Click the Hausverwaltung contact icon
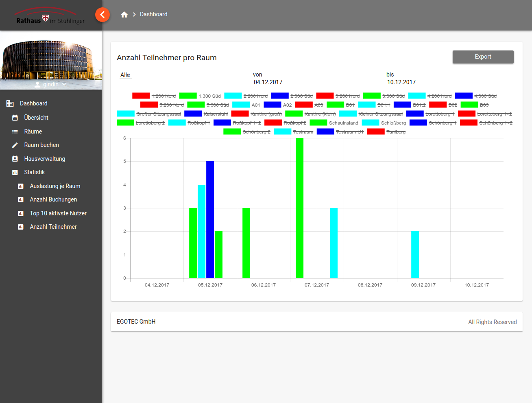The height and width of the screenshot is (403, 532). click(x=15, y=159)
